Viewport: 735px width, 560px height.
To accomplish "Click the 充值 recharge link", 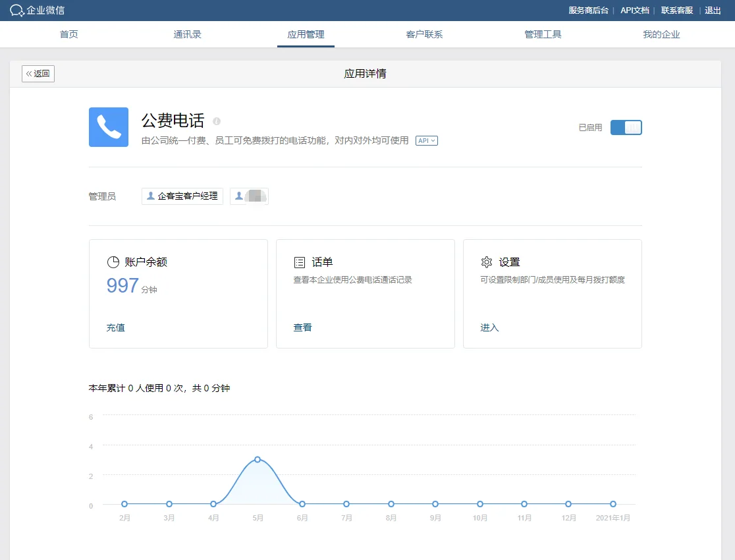I will coord(115,327).
